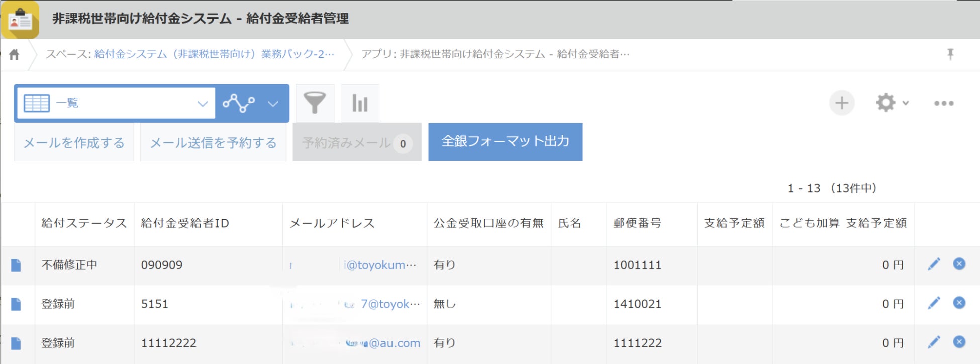Select the status cell 不備修正中

click(x=69, y=265)
